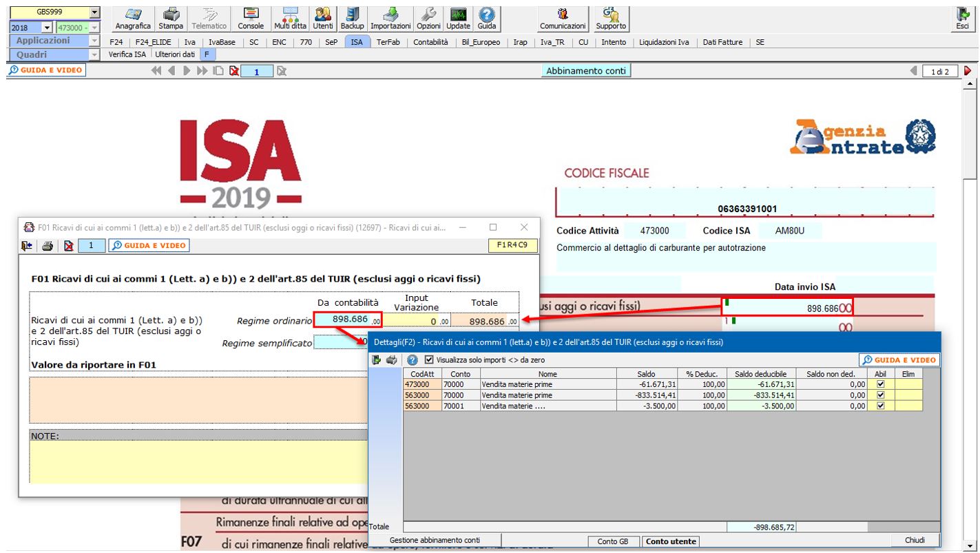Image resolution: width=980 pixels, height=553 pixels.
Task: Click the Abbinamento conti button
Action: [586, 70]
